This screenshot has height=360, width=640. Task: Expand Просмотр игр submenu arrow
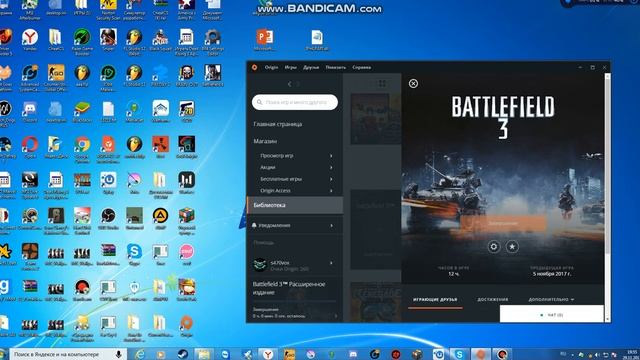(331, 156)
